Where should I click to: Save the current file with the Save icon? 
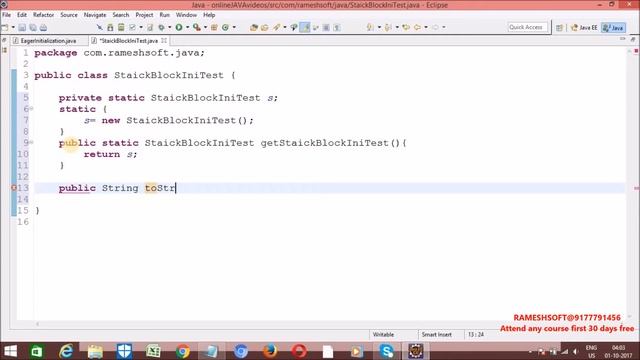(x=22, y=27)
